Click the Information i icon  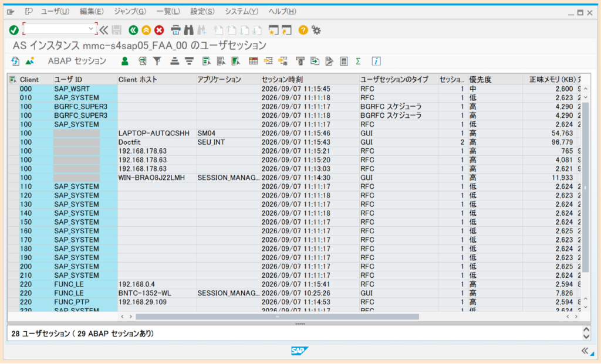point(376,61)
